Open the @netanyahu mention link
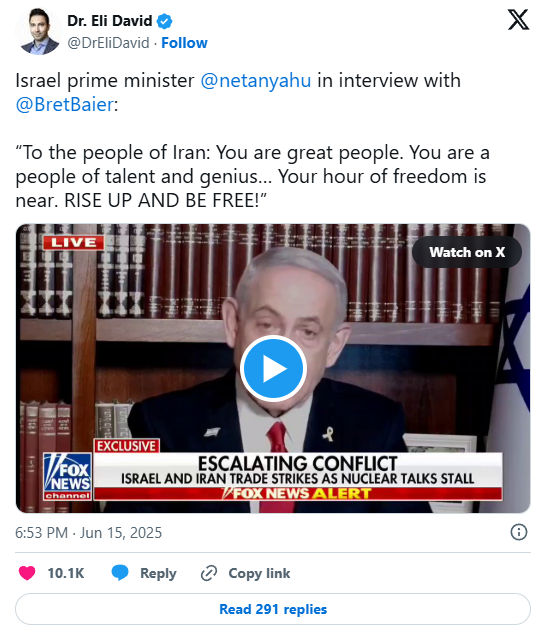Viewport: 546px width, 632px height. 255,80
